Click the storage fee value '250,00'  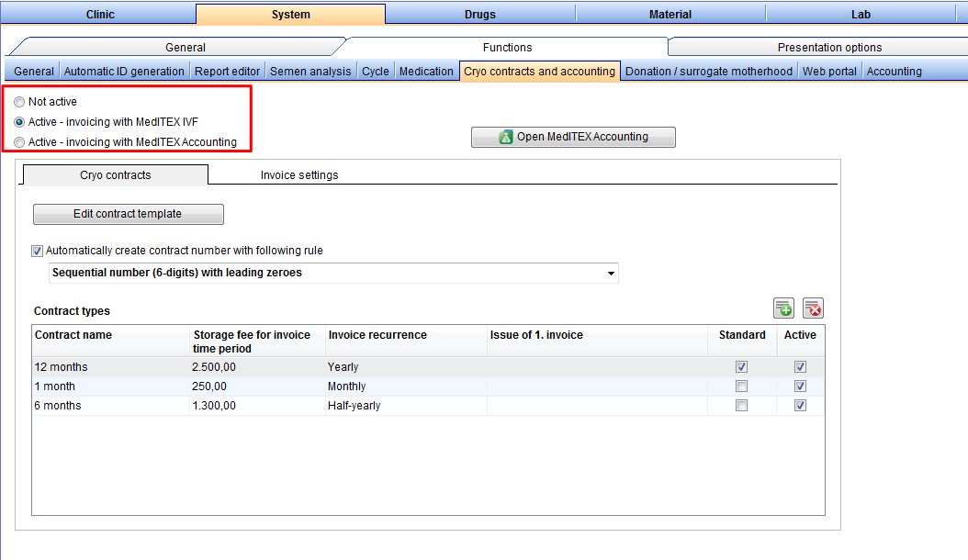[x=209, y=386]
